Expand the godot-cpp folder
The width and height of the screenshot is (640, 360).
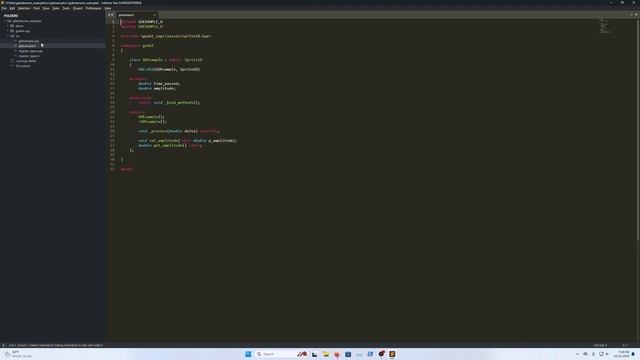click(8, 31)
